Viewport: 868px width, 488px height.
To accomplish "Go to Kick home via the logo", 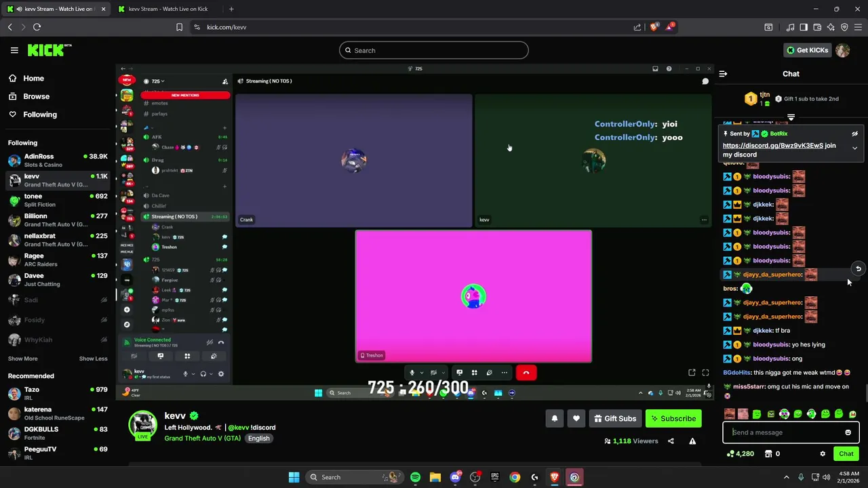I will coord(49,50).
